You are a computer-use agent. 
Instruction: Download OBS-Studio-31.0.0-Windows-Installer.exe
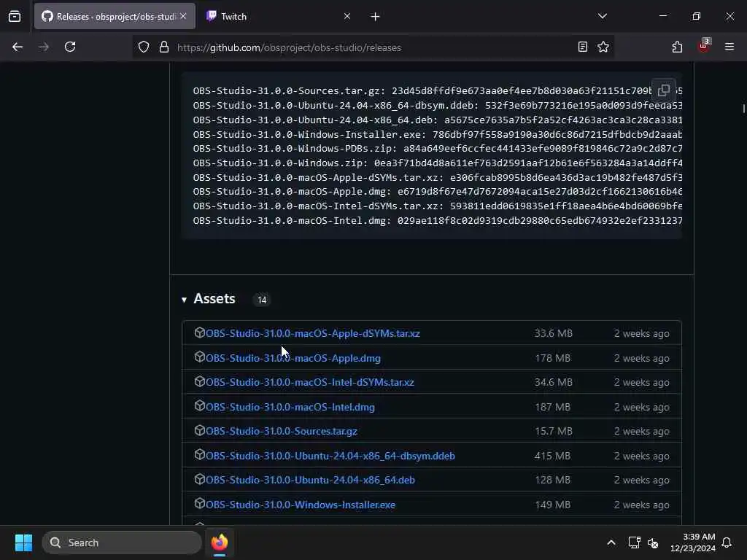(x=300, y=505)
